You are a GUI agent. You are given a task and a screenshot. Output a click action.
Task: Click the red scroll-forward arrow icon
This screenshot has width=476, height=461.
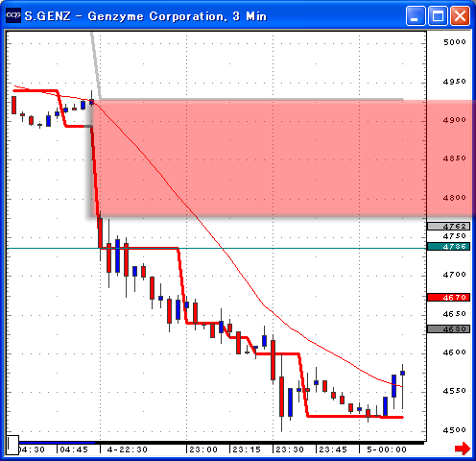(x=463, y=449)
